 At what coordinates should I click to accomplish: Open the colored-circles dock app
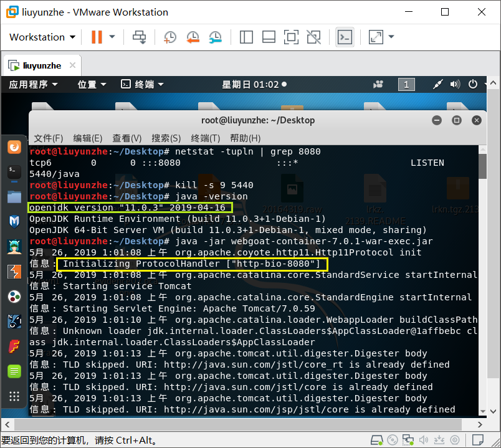tap(14, 297)
